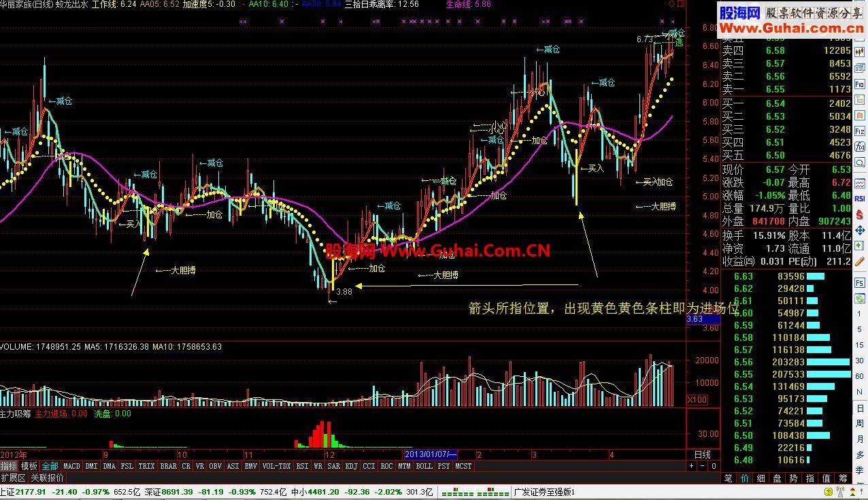Screen dimensions: 868x500
Task: Switch to 细 detail tab
Action: coord(761,478)
